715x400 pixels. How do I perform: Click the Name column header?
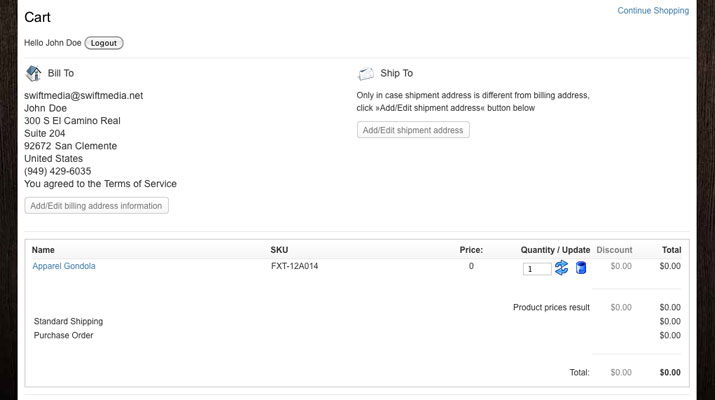pos(43,250)
